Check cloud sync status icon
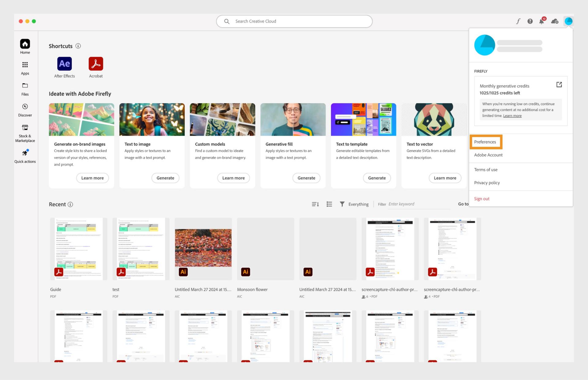This screenshot has height=380, width=588. (554, 21)
